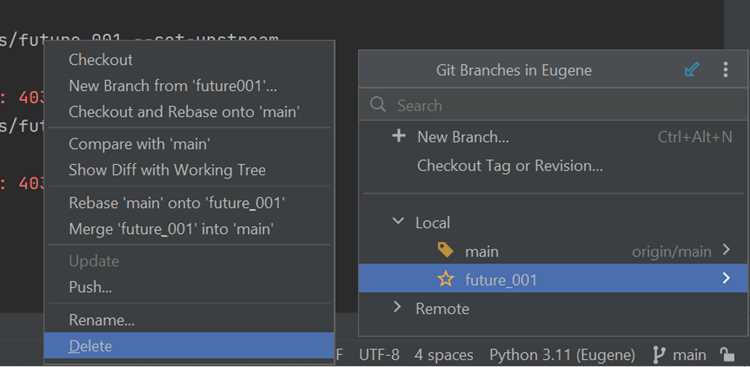
Task: Select the future_001 branch row
Action: point(553,279)
